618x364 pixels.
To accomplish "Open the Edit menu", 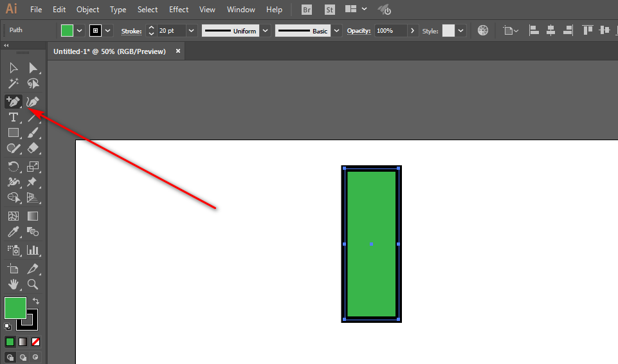I will [x=59, y=10].
